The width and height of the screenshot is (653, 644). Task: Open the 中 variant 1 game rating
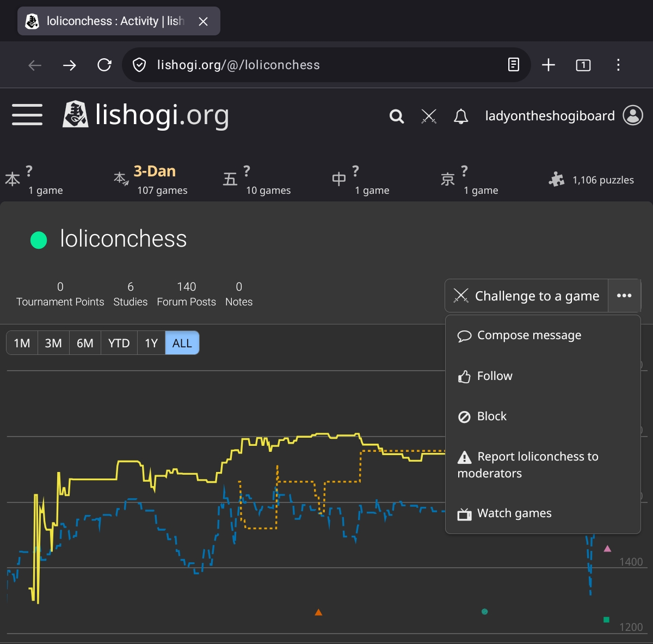click(361, 180)
